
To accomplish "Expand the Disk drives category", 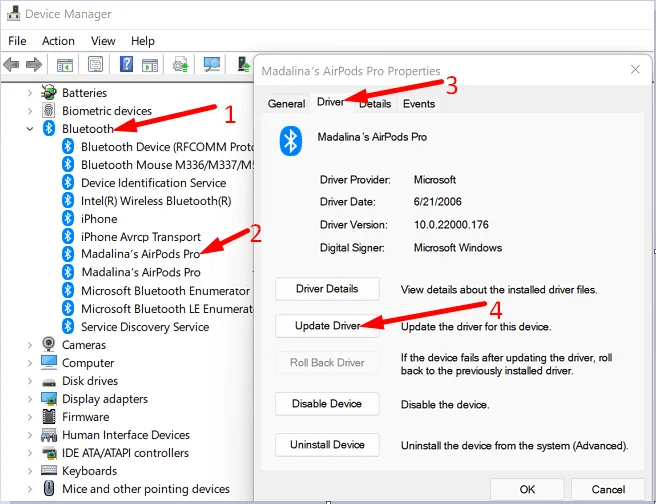I will pos(30,381).
